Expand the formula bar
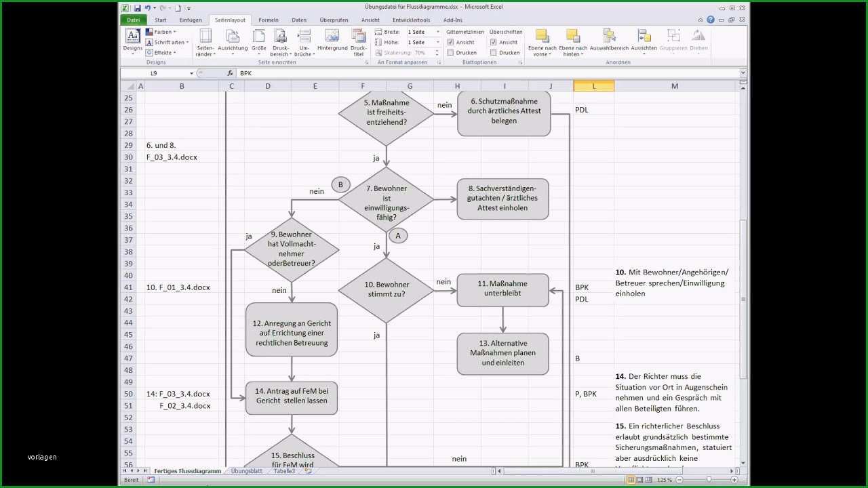This screenshot has height=488, width=868. tap(743, 73)
